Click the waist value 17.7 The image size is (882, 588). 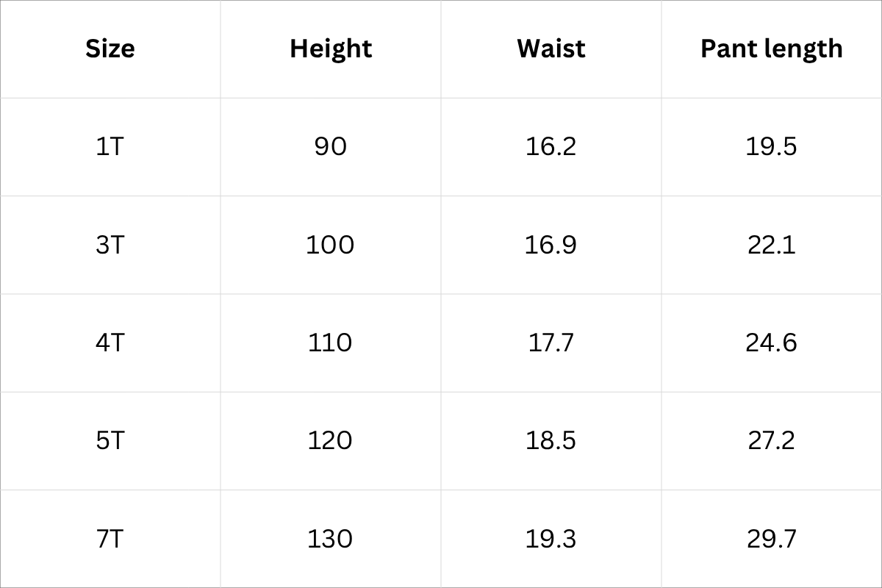click(x=551, y=343)
